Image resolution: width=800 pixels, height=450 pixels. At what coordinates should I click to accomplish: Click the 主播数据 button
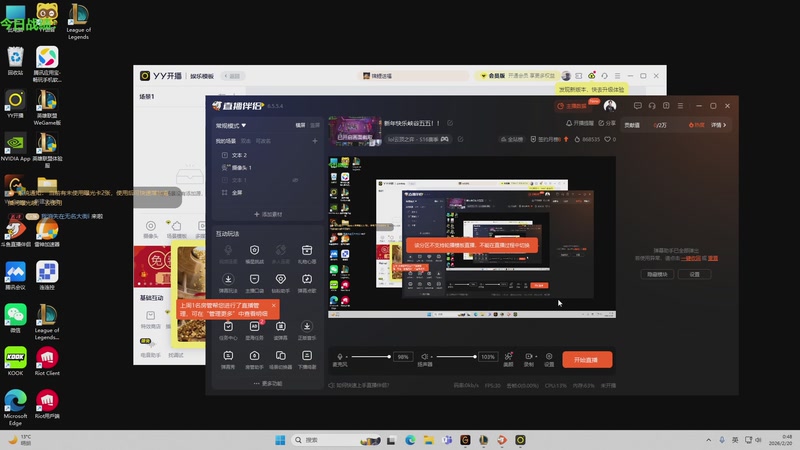point(572,106)
